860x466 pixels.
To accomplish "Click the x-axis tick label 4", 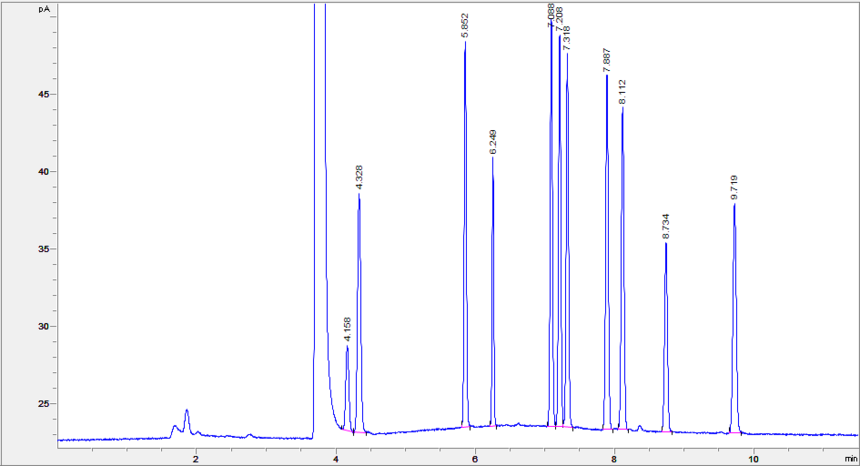I will coord(336,458).
